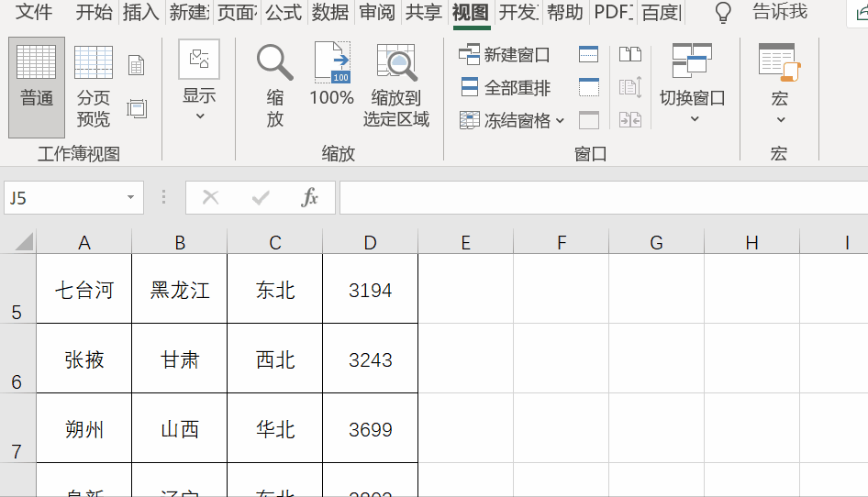Enable View Side by Side icon
This screenshot has height=497, width=868.
[x=630, y=55]
